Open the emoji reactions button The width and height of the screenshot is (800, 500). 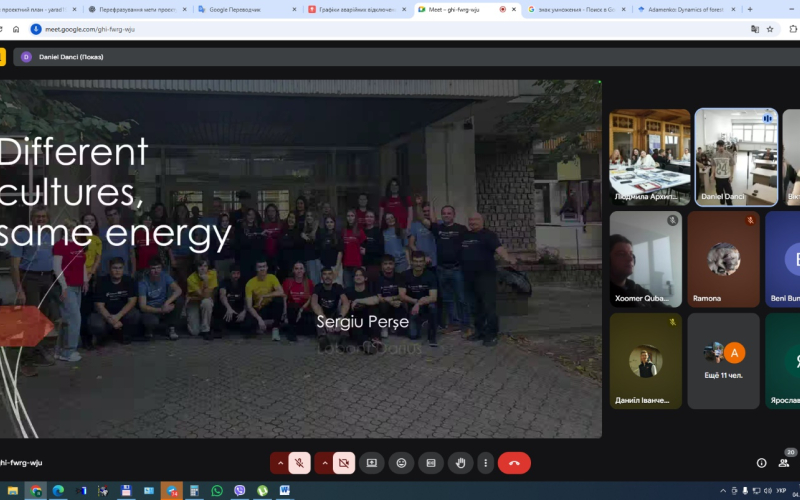401,463
